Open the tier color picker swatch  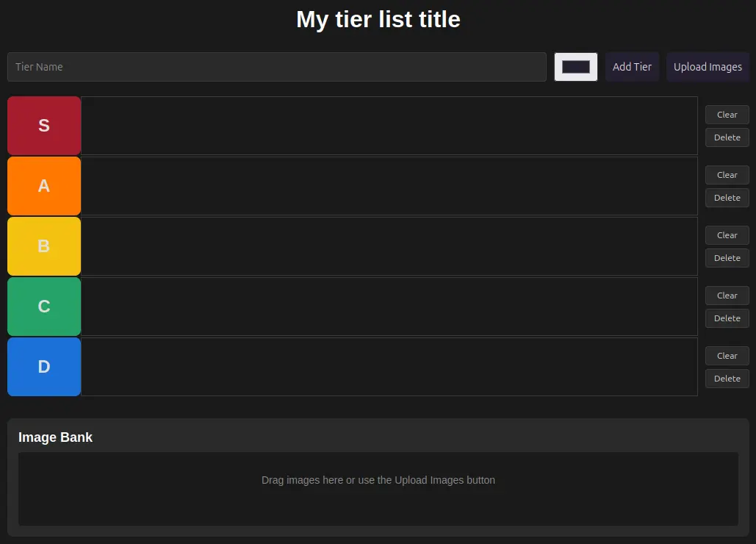(575, 67)
